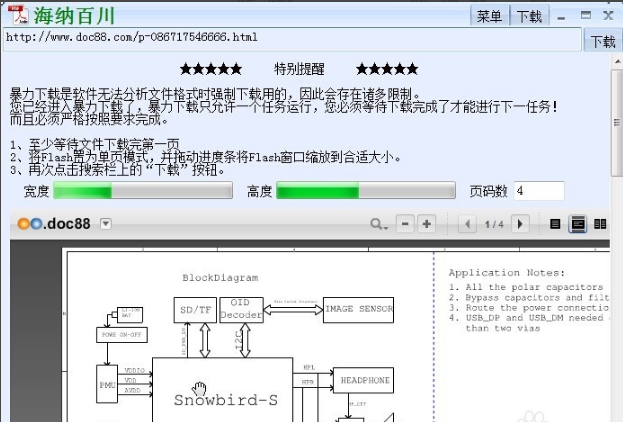Select two-page view mode icon
Screen dimensions: 623x422
600,224
